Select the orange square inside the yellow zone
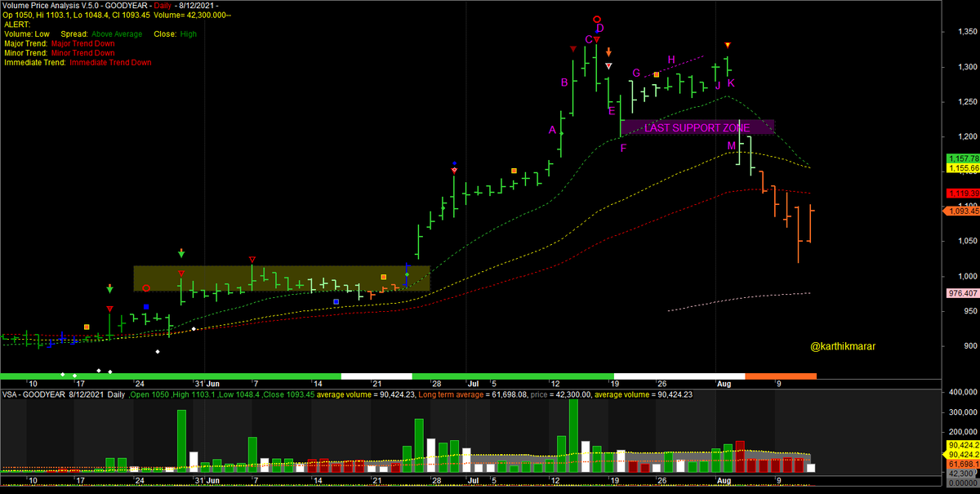Viewport: 980px width, 494px height. 384,278
